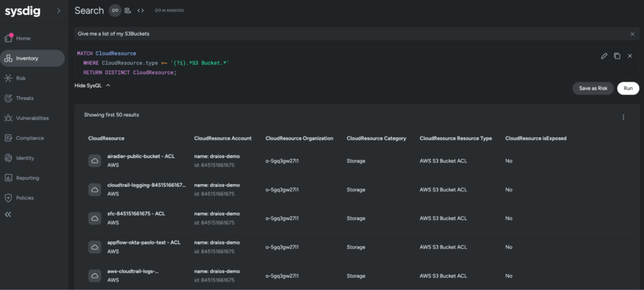The width and height of the screenshot is (644, 290).
Task: Click RETURN DISTINCT CloudResource query line
Action: [x=129, y=73]
